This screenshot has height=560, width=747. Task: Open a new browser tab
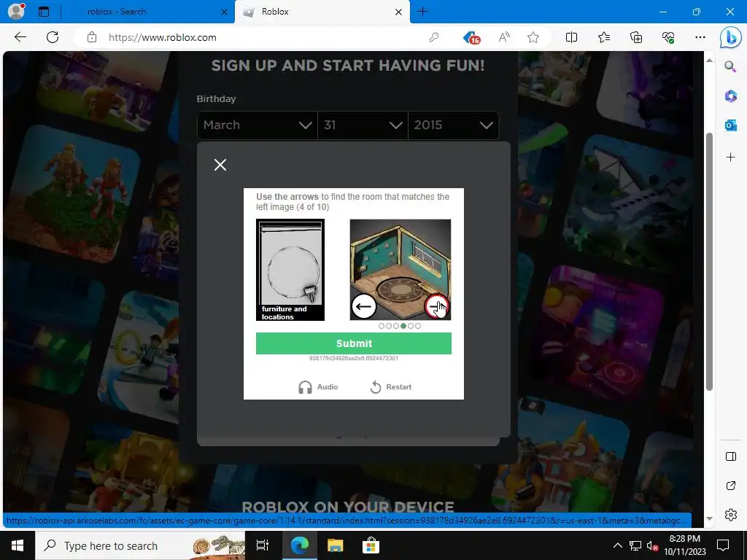pyautogui.click(x=422, y=12)
